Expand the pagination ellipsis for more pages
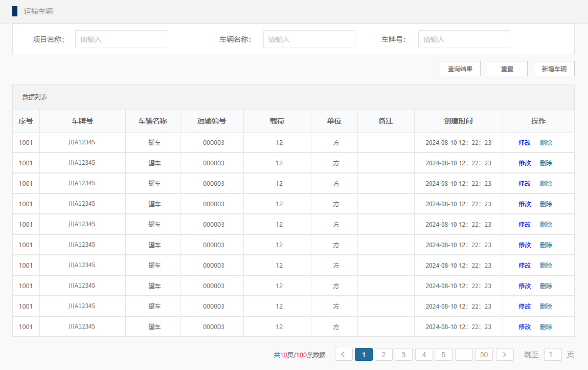Viewport: 588px width, 370px height. (x=463, y=355)
